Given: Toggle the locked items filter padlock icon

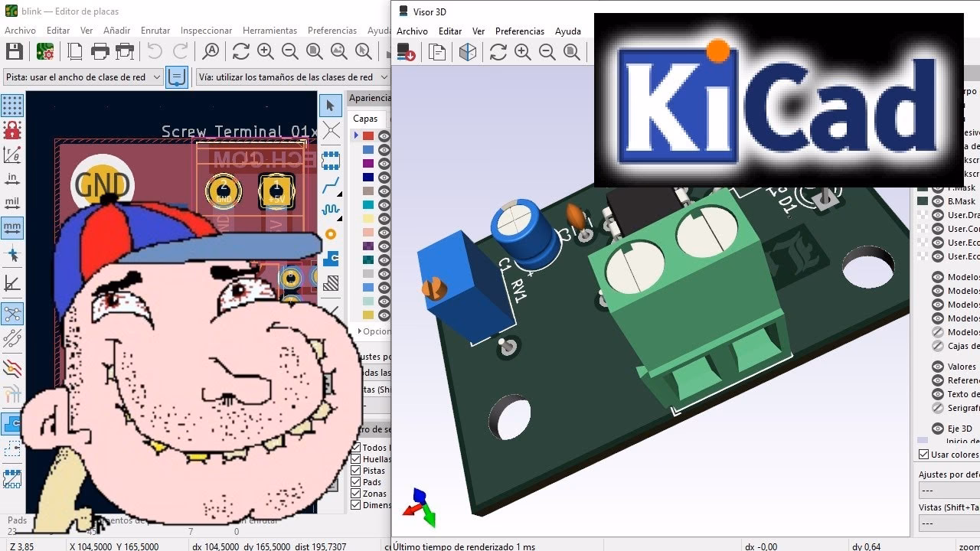Looking at the screenshot, I should pos(13,130).
